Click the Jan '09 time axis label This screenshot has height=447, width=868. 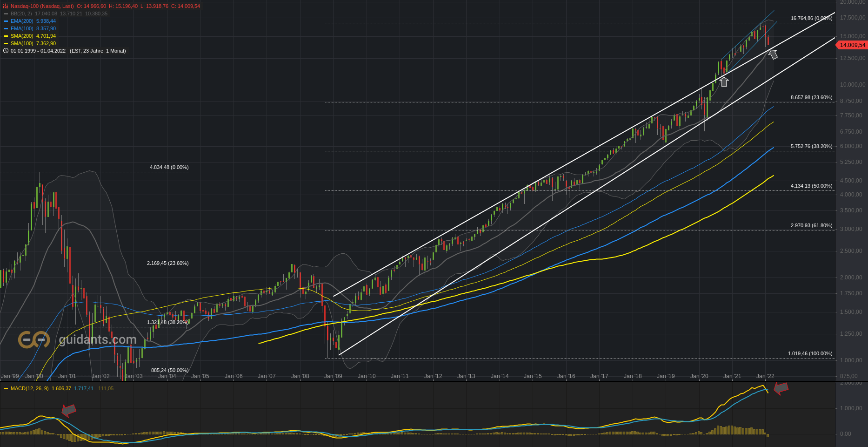[333, 376]
